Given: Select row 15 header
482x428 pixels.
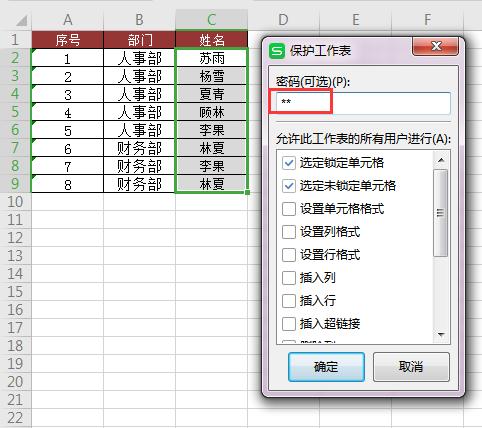Looking at the screenshot, I should pos(15,292).
